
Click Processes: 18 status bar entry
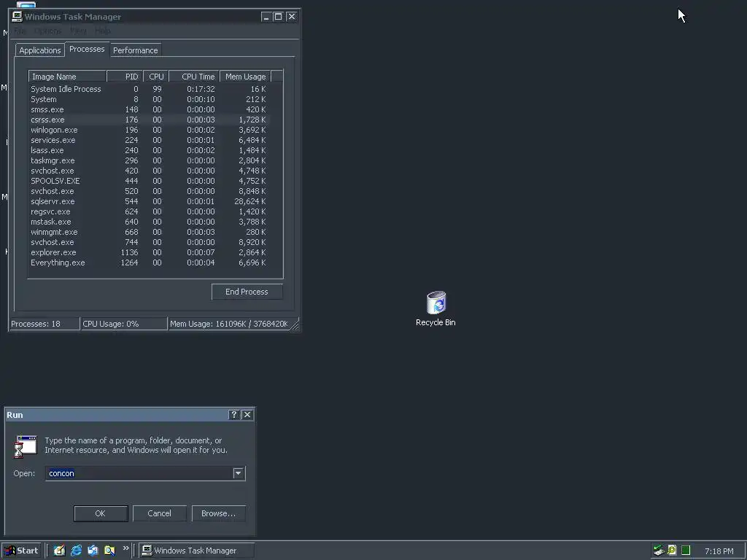click(x=44, y=324)
